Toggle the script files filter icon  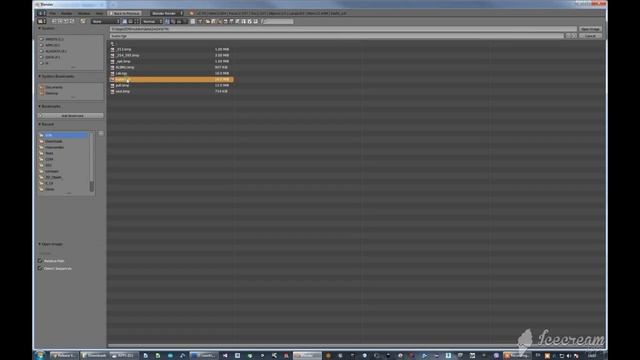pos(238,21)
